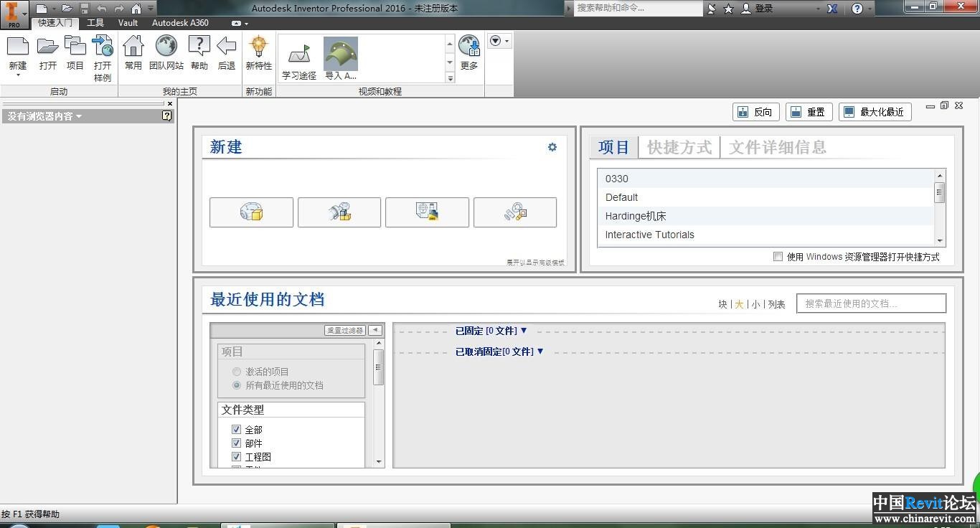Click the 常用 (Home) house icon

coord(133,47)
